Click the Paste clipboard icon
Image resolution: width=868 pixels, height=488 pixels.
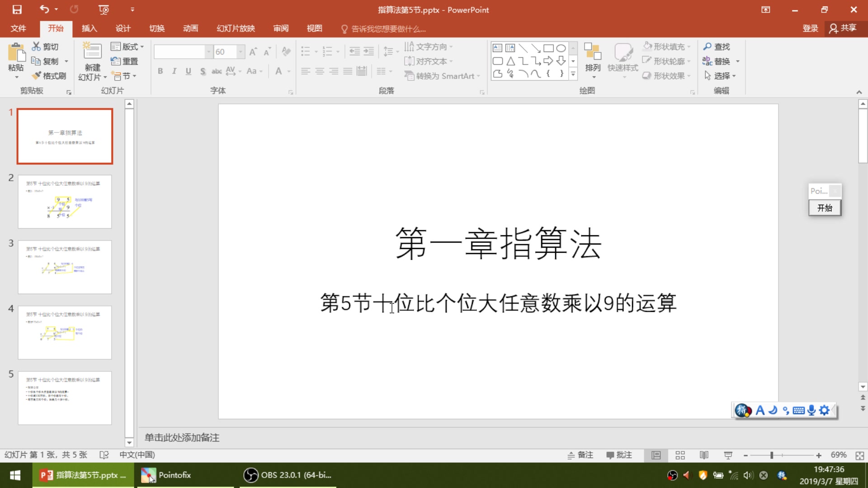point(16,54)
